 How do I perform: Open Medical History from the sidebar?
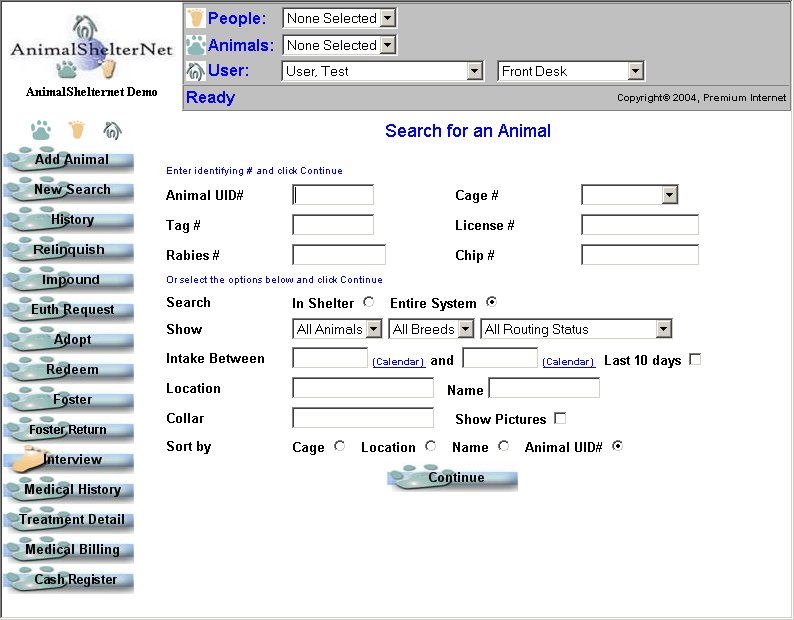pos(71,490)
